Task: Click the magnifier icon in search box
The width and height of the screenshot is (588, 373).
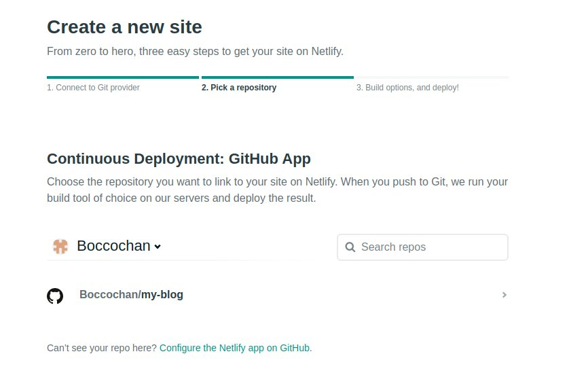Action: tap(350, 247)
